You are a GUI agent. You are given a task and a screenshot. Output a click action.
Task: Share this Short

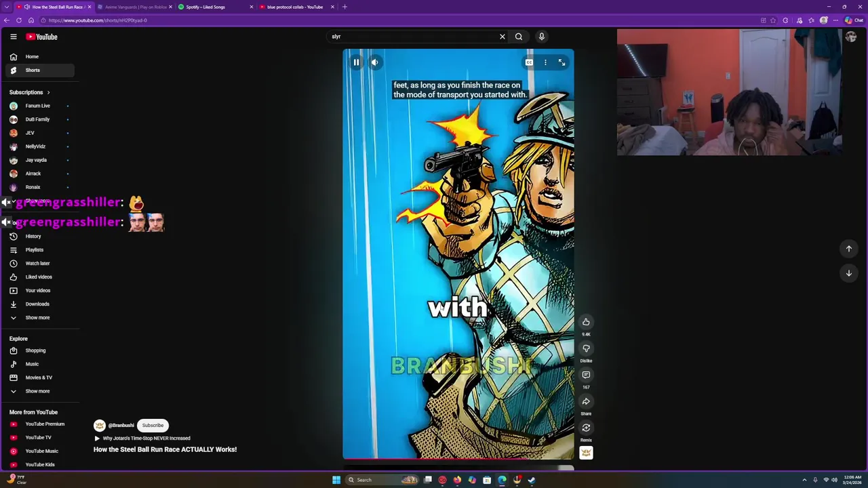tap(586, 401)
